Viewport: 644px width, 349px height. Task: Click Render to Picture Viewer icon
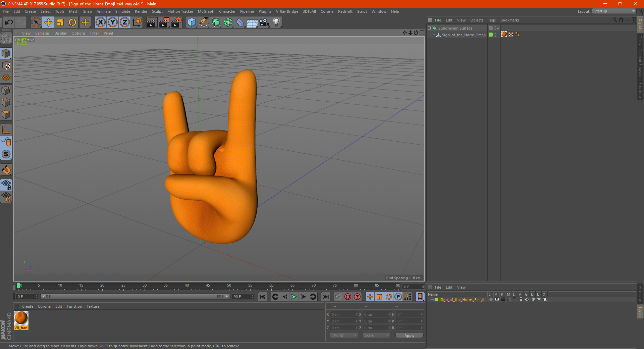click(x=164, y=22)
